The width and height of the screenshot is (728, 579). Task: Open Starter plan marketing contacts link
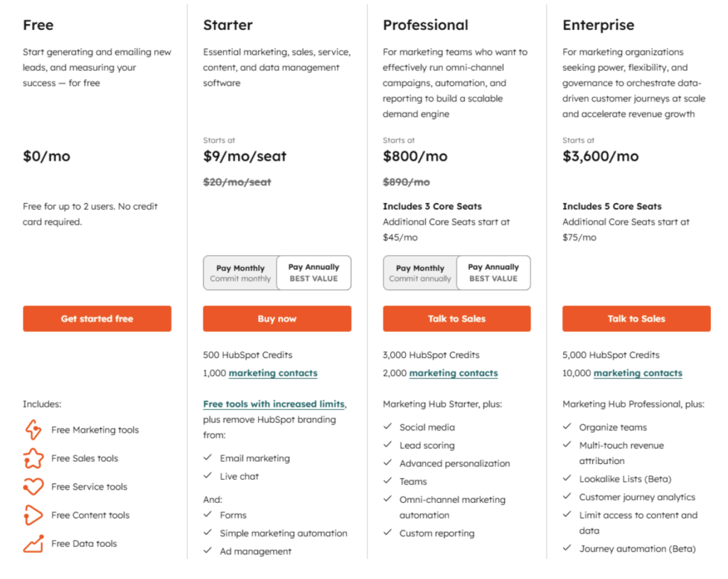coord(273,373)
